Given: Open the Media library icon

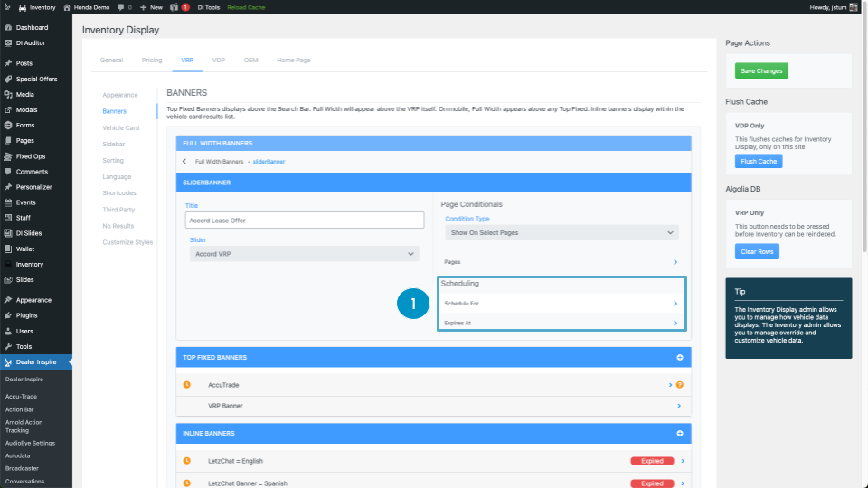Looking at the screenshot, I should [x=8, y=95].
